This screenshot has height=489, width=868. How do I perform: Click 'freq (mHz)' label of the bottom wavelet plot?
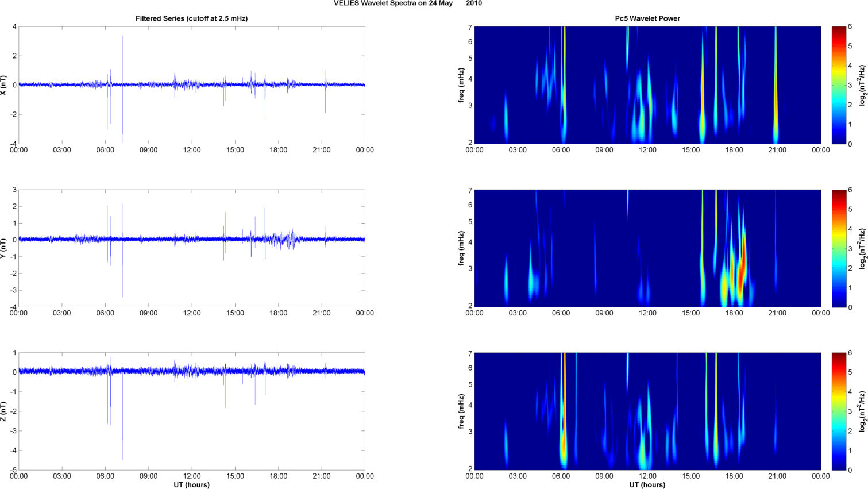click(461, 411)
